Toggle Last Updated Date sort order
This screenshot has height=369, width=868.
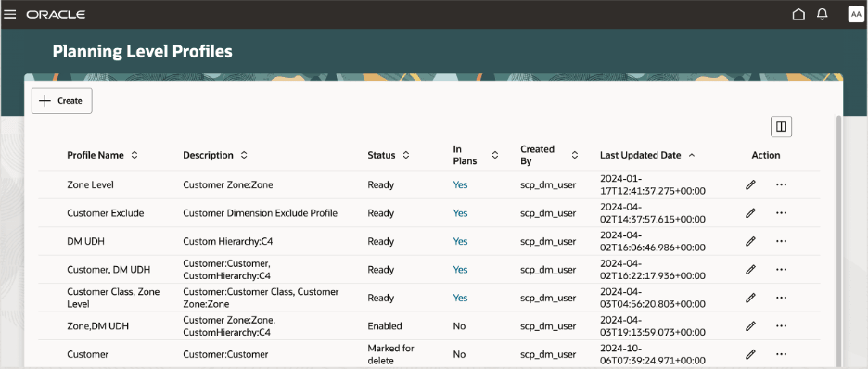point(692,156)
